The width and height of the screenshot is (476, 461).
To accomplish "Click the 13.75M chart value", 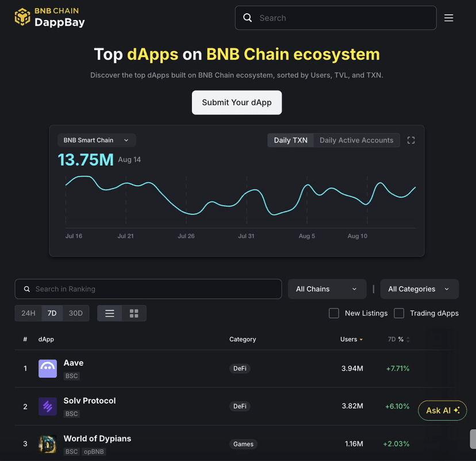I will point(86,160).
